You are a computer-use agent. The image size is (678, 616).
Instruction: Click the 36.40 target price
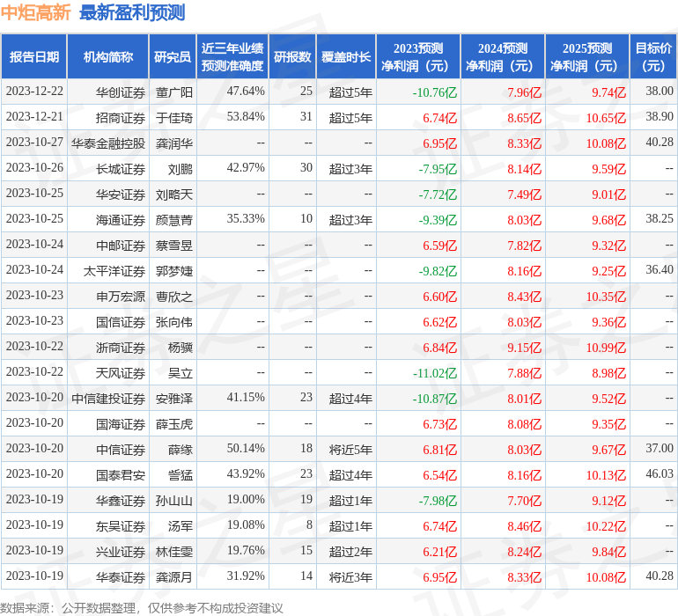(660, 270)
